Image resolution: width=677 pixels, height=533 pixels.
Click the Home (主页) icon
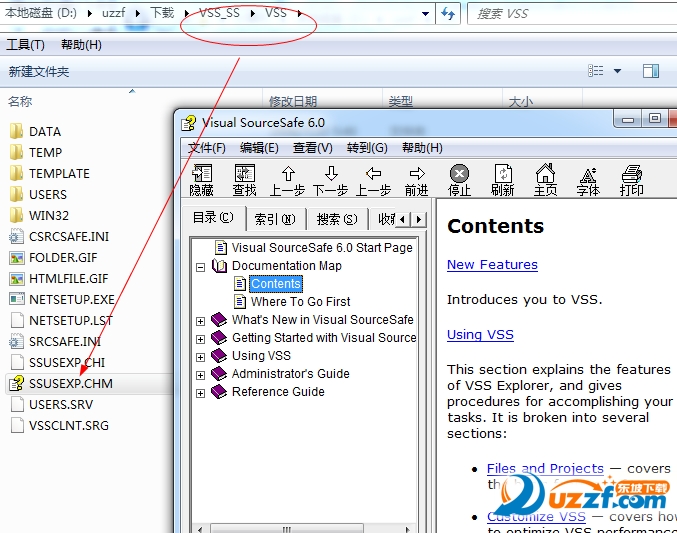(545, 180)
